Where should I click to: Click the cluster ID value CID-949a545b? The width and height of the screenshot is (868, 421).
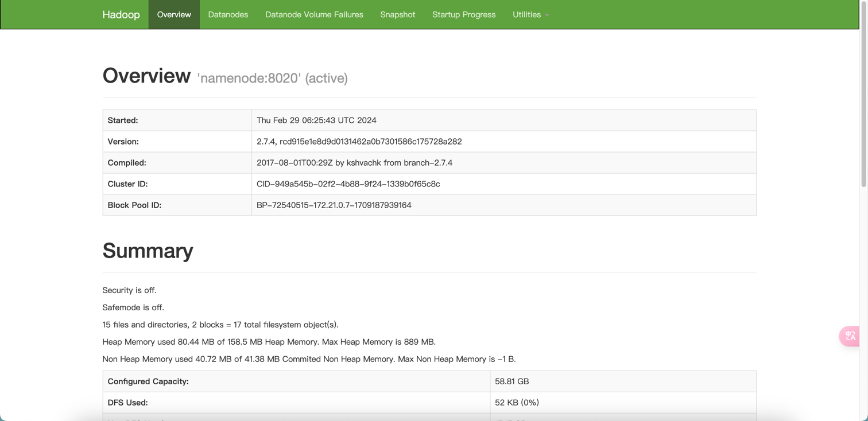click(348, 184)
